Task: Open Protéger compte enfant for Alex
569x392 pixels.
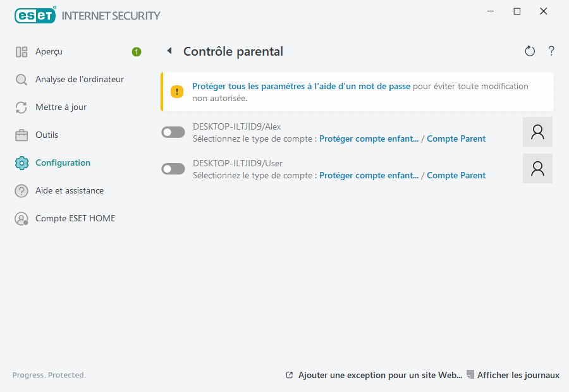Action: coord(369,138)
